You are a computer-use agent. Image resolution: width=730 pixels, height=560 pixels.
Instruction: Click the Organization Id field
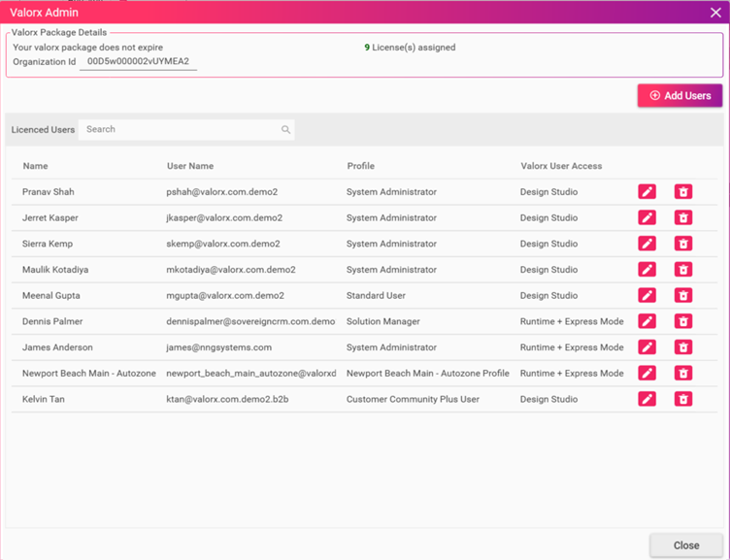click(x=138, y=61)
